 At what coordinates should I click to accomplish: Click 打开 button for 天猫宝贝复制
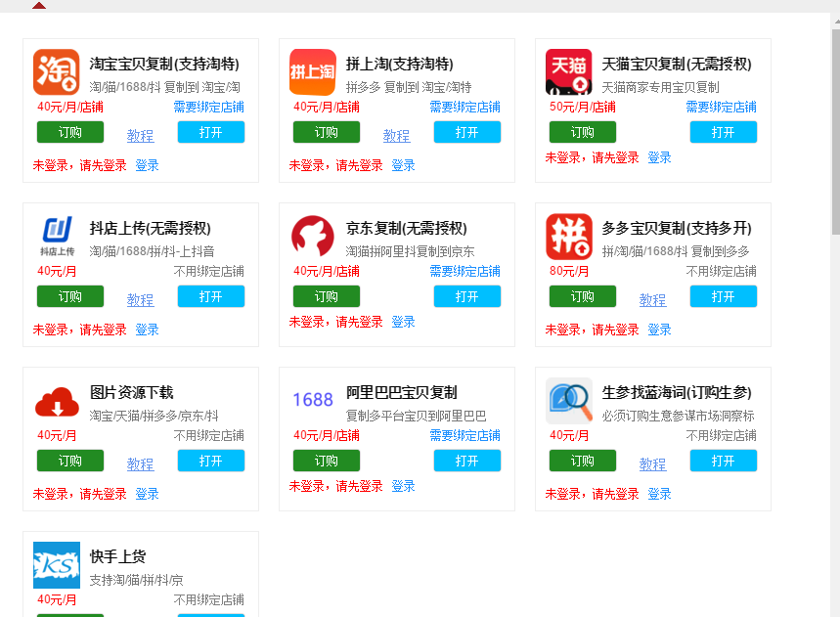[723, 131]
